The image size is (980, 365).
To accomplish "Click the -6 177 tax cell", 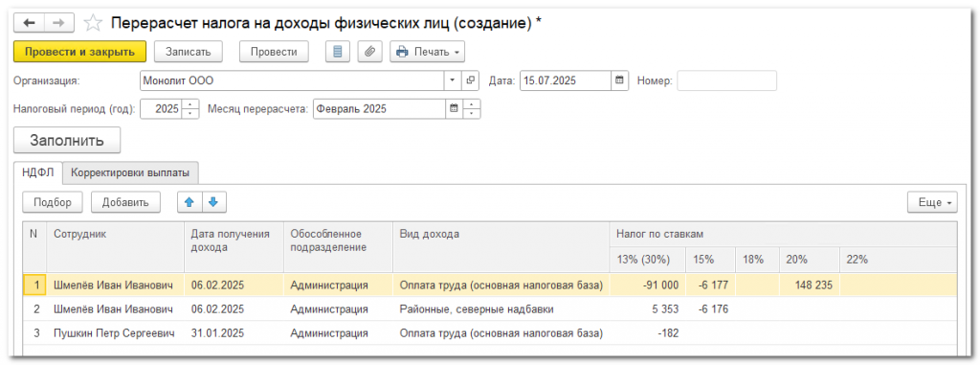I will coord(711,285).
